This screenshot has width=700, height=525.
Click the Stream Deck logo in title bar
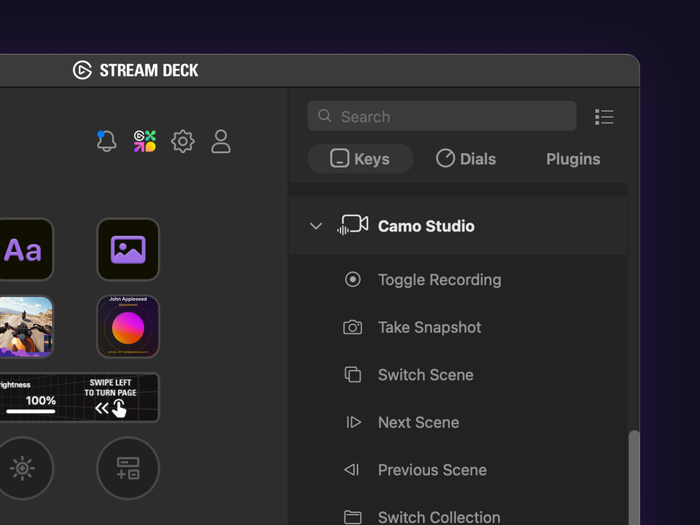pyautogui.click(x=82, y=70)
